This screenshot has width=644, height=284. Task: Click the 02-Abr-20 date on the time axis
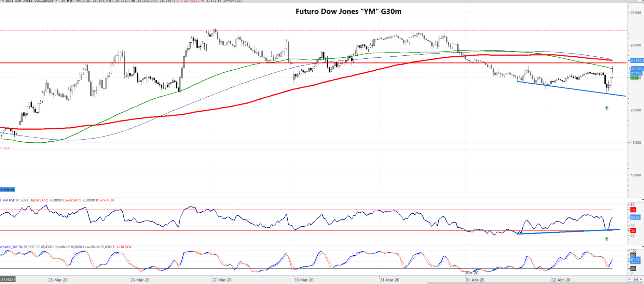point(561,280)
